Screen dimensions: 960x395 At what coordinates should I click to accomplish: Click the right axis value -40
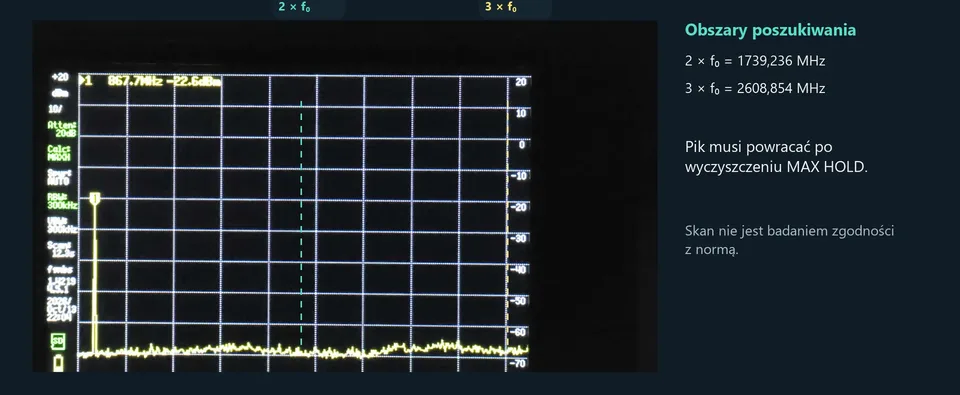[x=519, y=269]
